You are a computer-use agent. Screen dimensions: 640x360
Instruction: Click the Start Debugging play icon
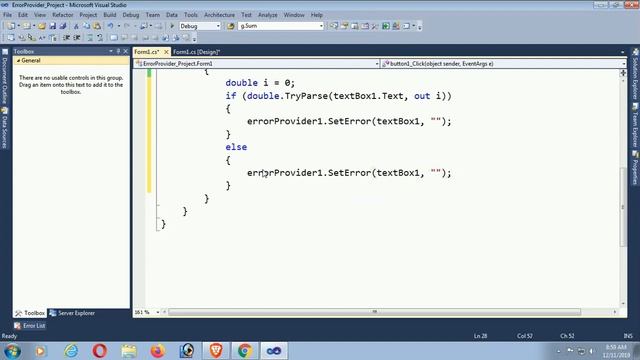[x=172, y=26]
